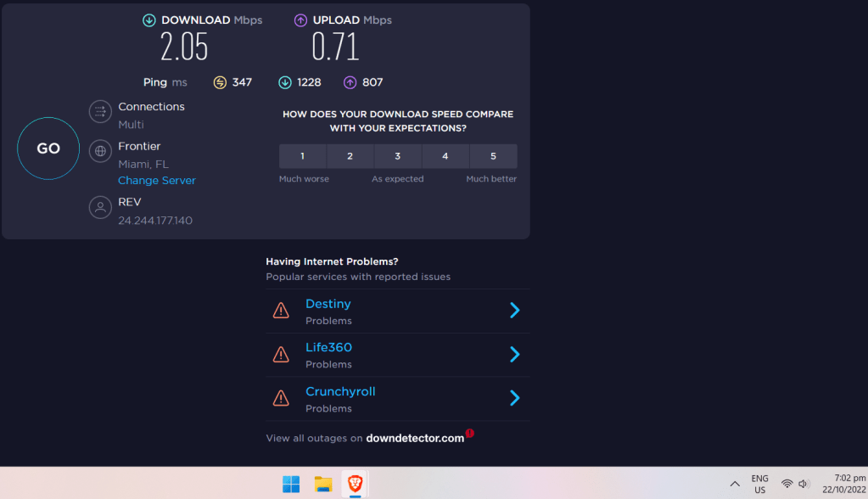Click the GO speed test button
The image size is (868, 499).
click(x=48, y=149)
